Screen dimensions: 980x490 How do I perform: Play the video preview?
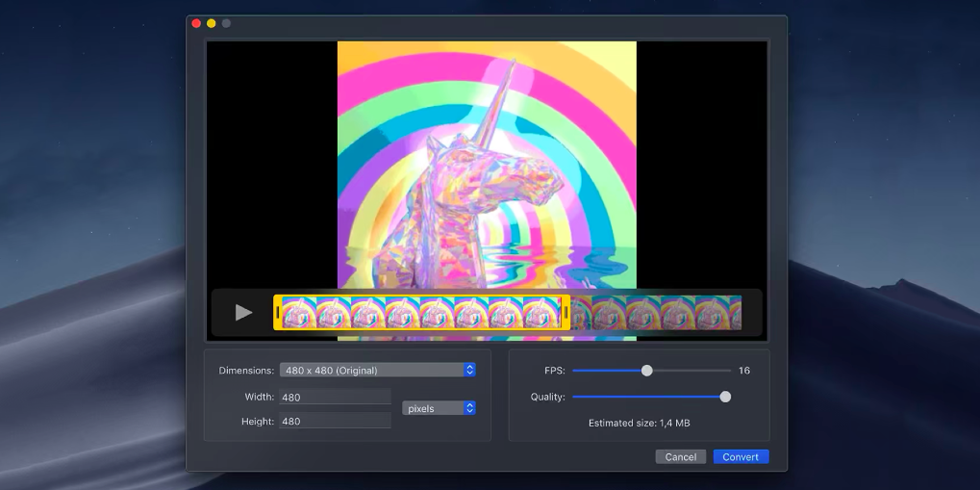243,312
